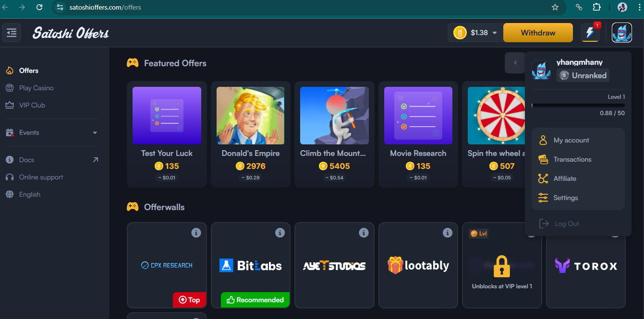The width and height of the screenshot is (644, 319).
Task: Click the red Top badge
Action: [x=190, y=300]
